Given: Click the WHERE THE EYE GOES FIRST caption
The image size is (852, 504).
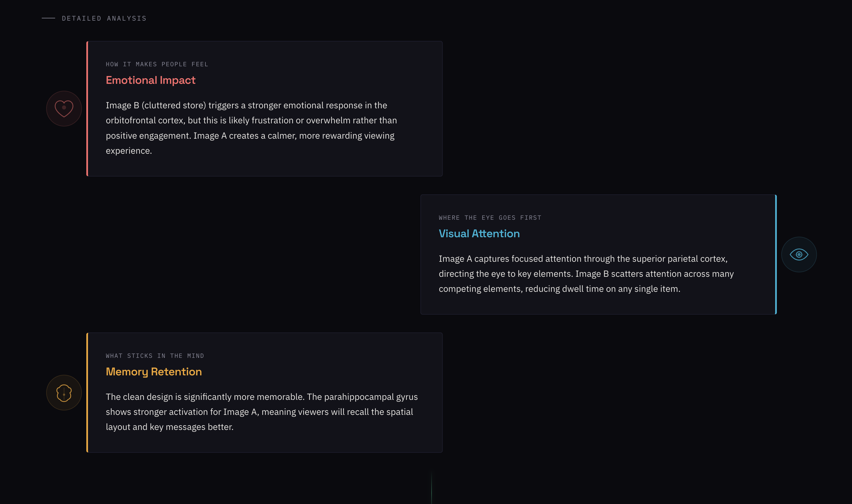Looking at the screenshot, I should pyautogui.click(x=490, y=218).
